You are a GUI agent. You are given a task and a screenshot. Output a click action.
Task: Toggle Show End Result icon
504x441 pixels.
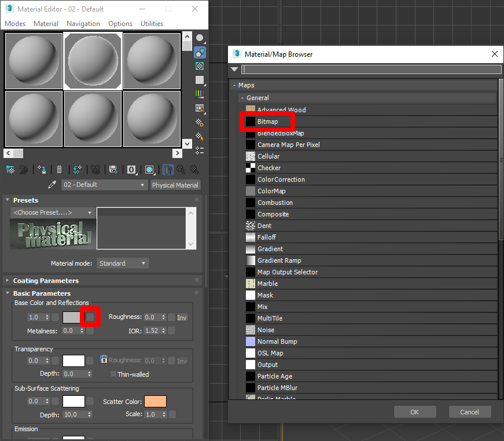click(x=168, y=170)
